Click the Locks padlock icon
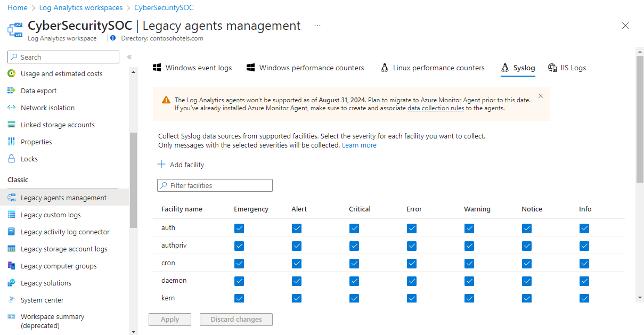This screenshot has height=335, width=644. [12, 159]
